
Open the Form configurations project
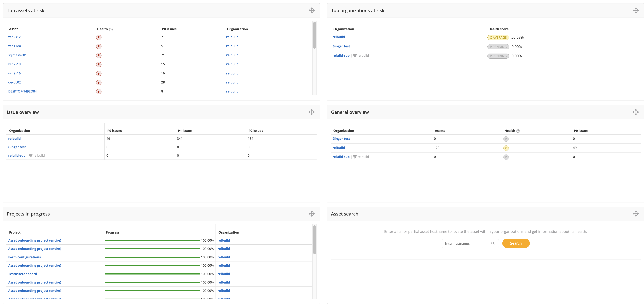[x=24, y=257]
